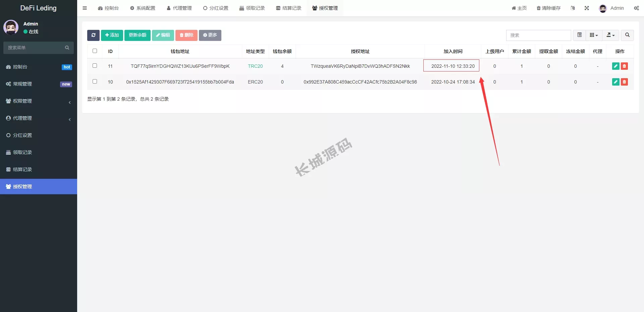Click the 编辑 toolbar button
Viewport: 644px width, 312px height.
[x=163, y=35]
